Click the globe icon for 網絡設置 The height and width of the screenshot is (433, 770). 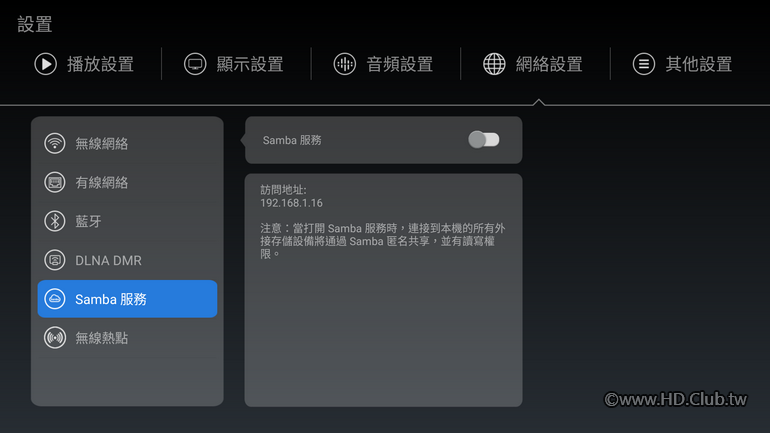coord(494,64)
